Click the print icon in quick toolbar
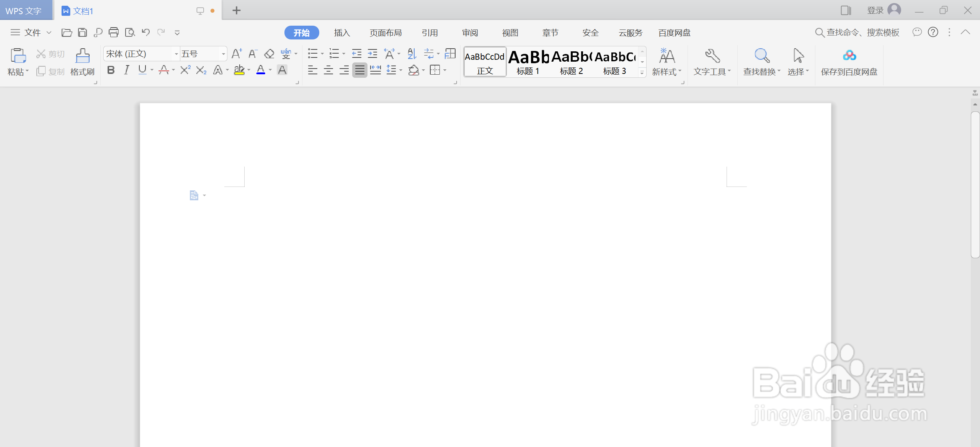980x447 pixels. point(114,33)
